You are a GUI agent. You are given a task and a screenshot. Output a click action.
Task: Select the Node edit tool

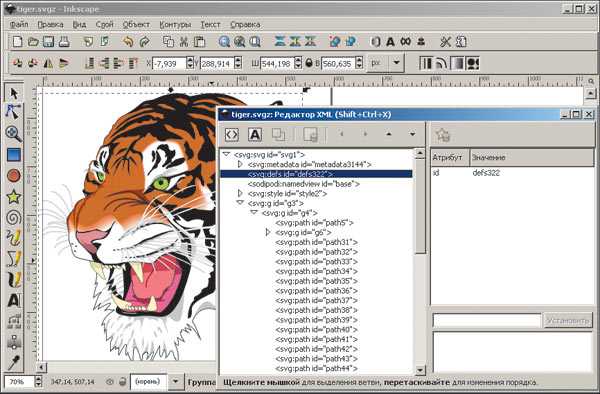pos(13,112)
